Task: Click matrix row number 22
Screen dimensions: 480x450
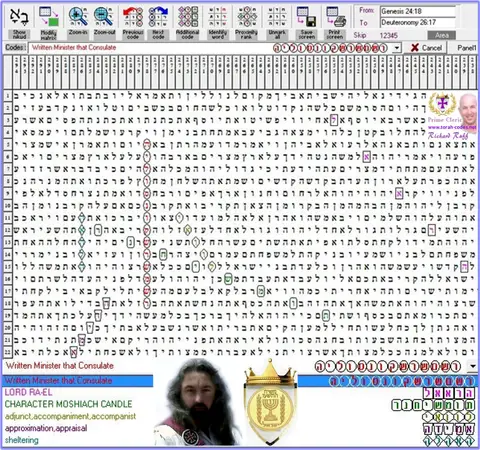Action: coord(8,352)
